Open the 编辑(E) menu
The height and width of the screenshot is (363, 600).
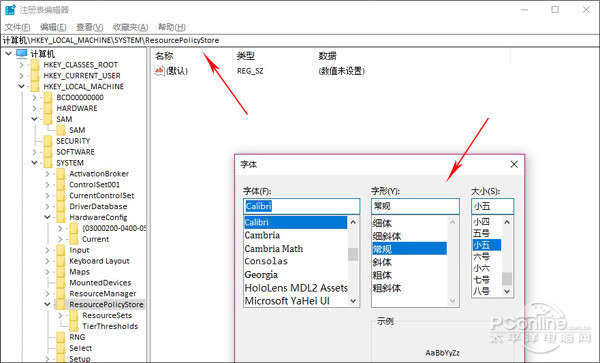(x=53, y=27)
